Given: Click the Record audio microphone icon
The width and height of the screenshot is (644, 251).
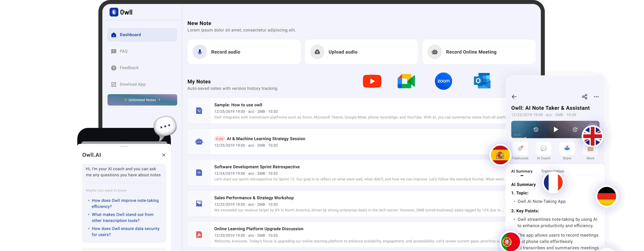Looking at the screenshot, I should 200,52.
